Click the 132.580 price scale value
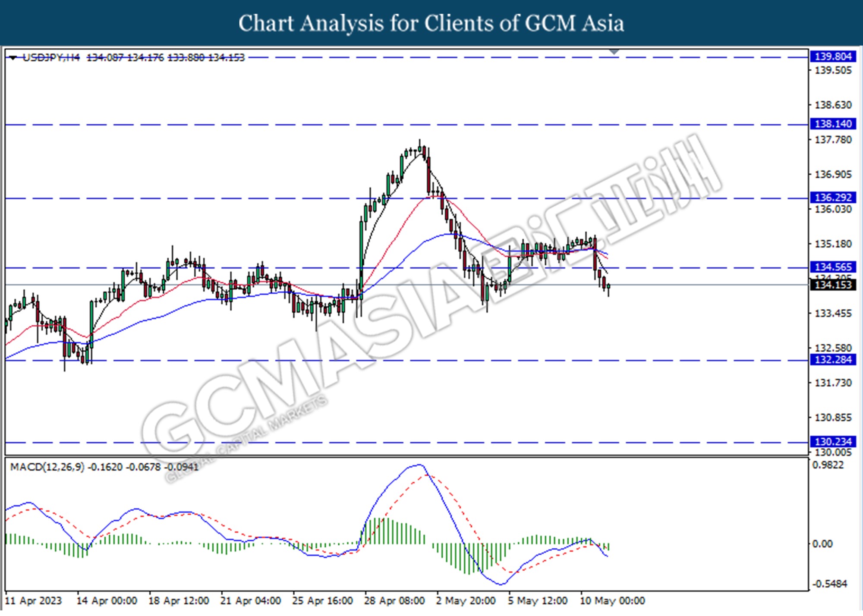 pos(833,348)
